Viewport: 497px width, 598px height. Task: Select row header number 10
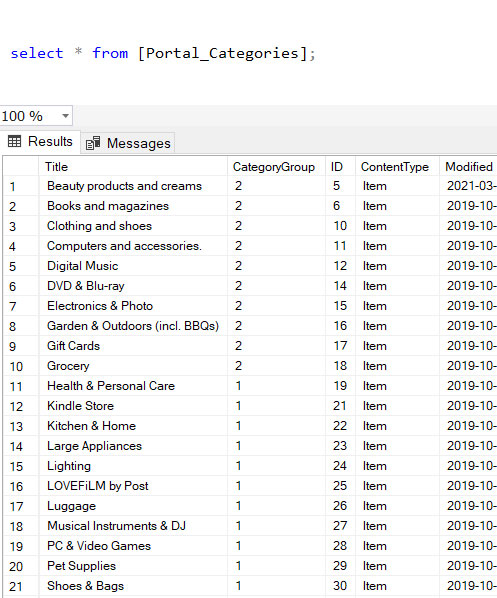[21, 366]
